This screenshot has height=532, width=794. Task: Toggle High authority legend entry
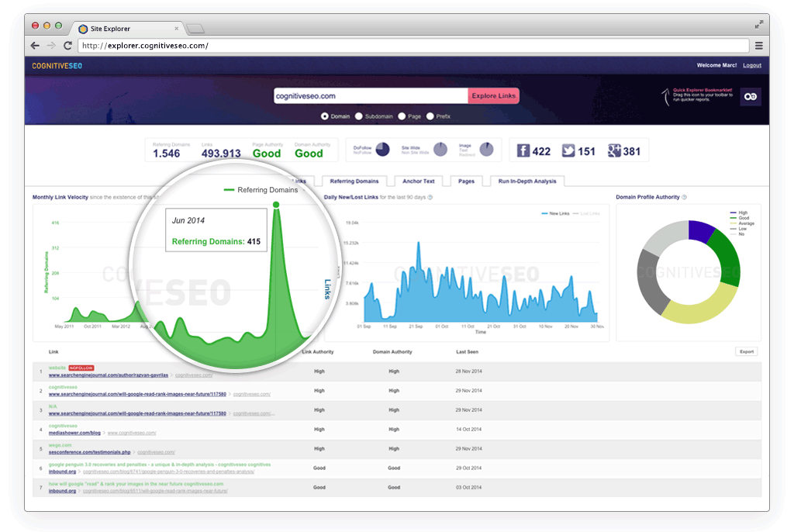[739, 212]
